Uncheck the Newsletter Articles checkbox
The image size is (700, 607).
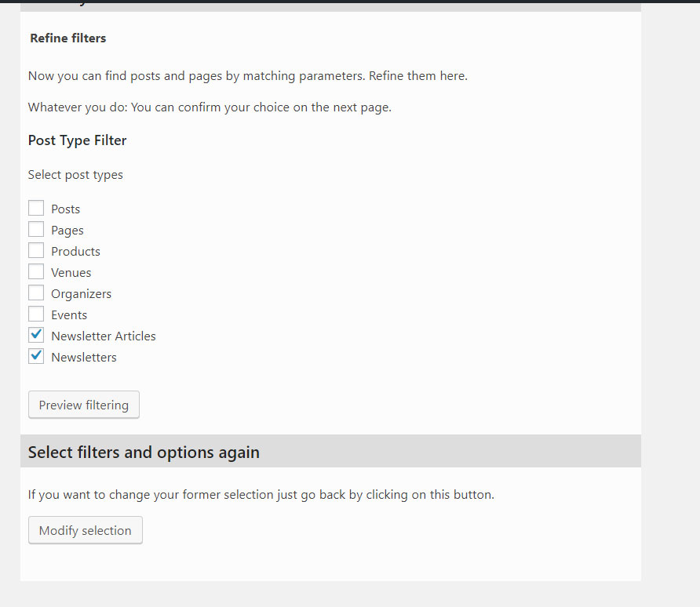click(36, 335)
